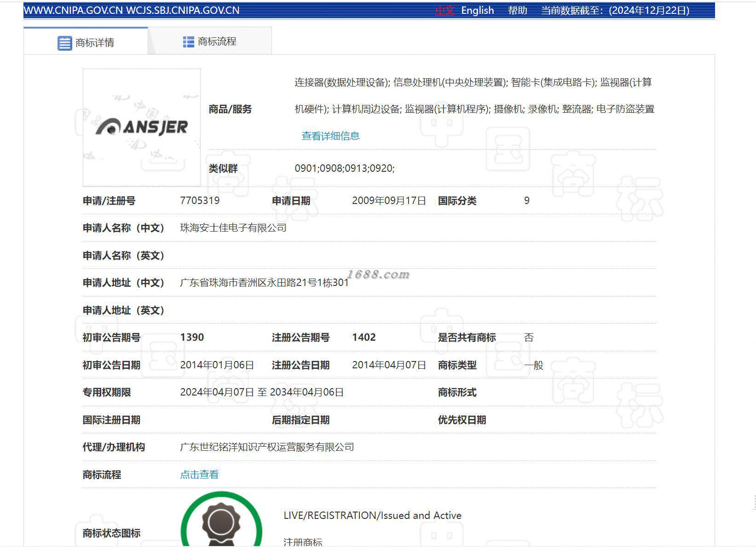Click the green registration status badge icon
This screenshot has width=756, height=547.
(221, 520)
